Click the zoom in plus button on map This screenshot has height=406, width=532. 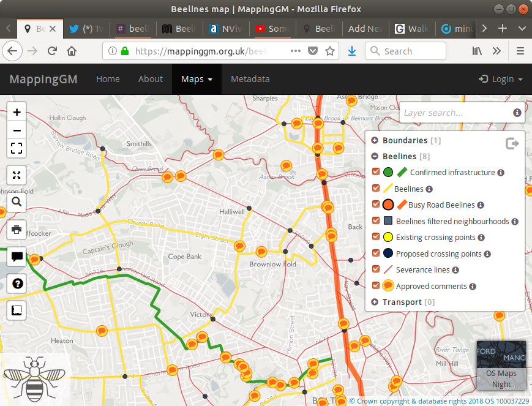[17, 112]
